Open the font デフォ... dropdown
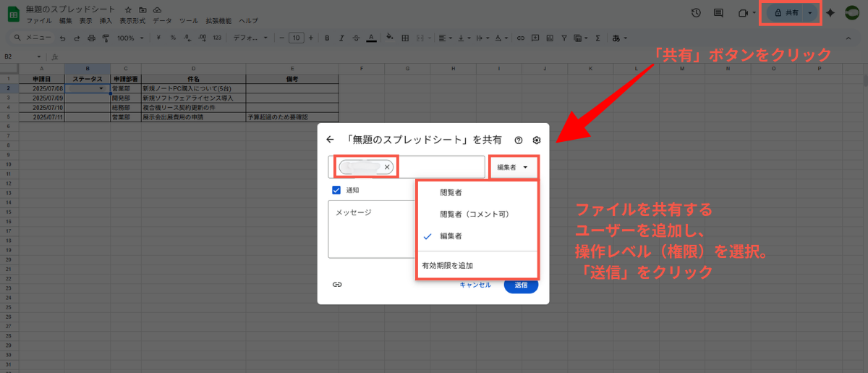This screenshot has height=373, width=868. pos(252,38)
